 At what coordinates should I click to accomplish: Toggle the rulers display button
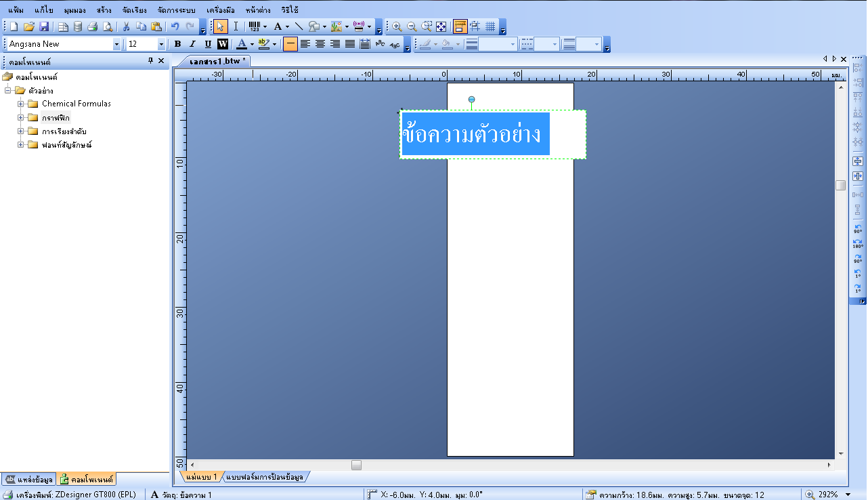tap(460, 26)
